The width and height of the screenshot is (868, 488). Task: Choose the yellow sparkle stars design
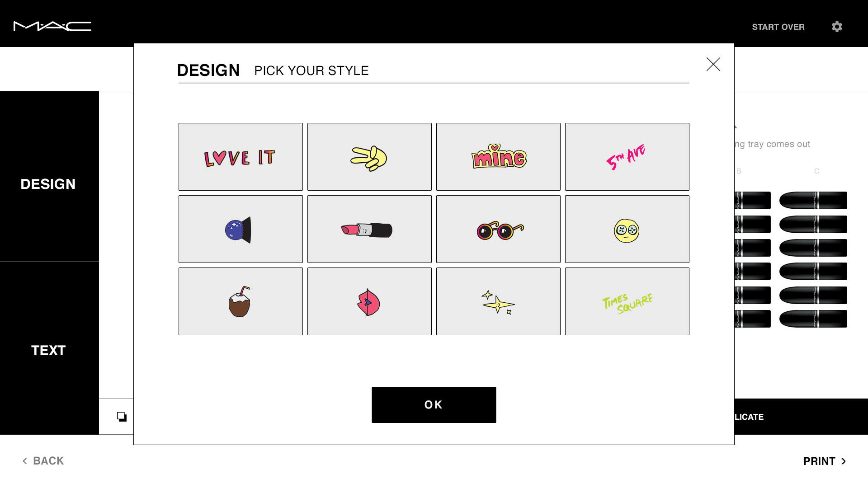498,301
